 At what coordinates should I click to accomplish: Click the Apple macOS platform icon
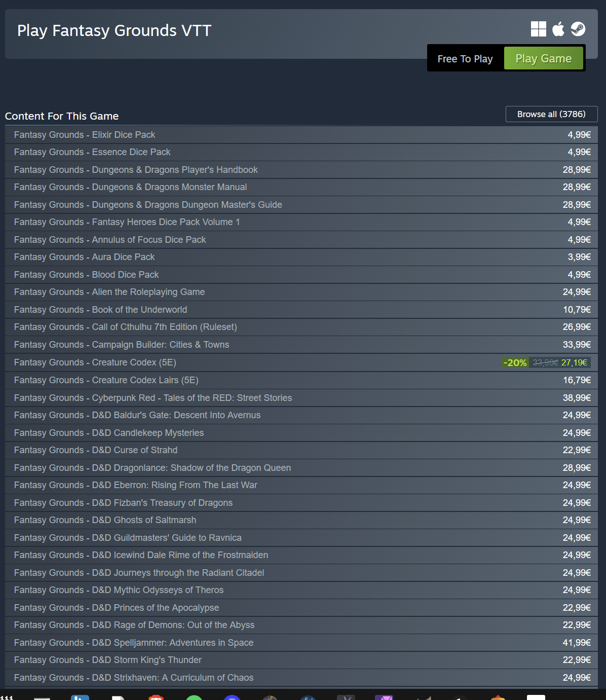click(x=558, y=29)
